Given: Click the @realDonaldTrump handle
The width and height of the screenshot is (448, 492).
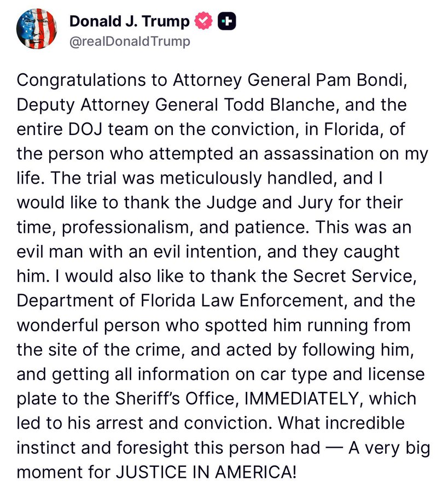Looking at the screenshot, I should tap(130, 42).
